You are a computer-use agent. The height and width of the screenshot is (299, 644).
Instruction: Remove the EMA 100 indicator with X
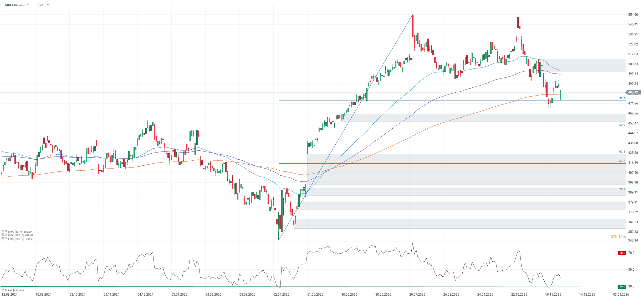pyautogui.click(x=6, y=235)
